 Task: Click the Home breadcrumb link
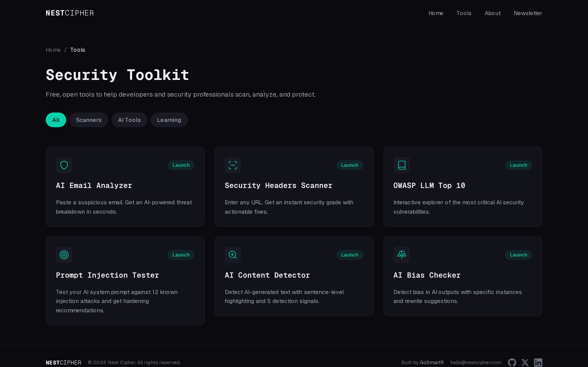(53, 50)
